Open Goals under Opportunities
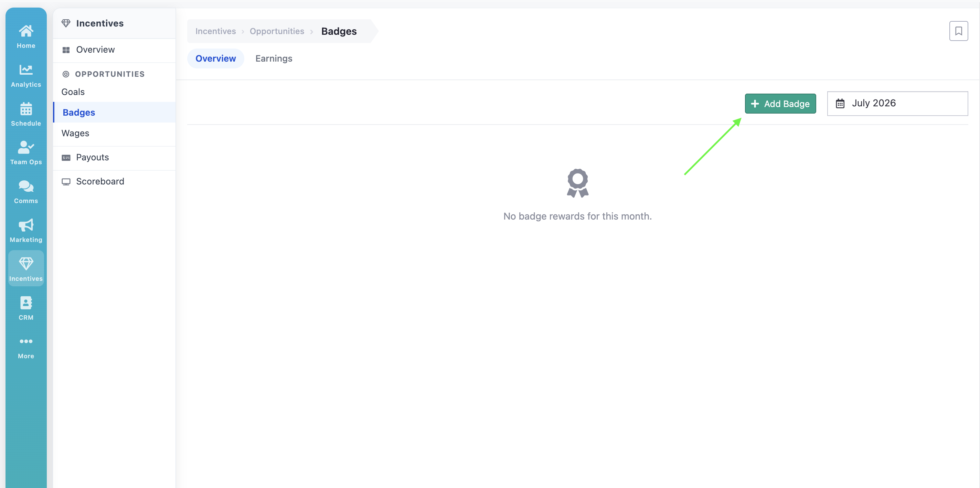This screenshot has height=488, width=980. tap(114, 92)
